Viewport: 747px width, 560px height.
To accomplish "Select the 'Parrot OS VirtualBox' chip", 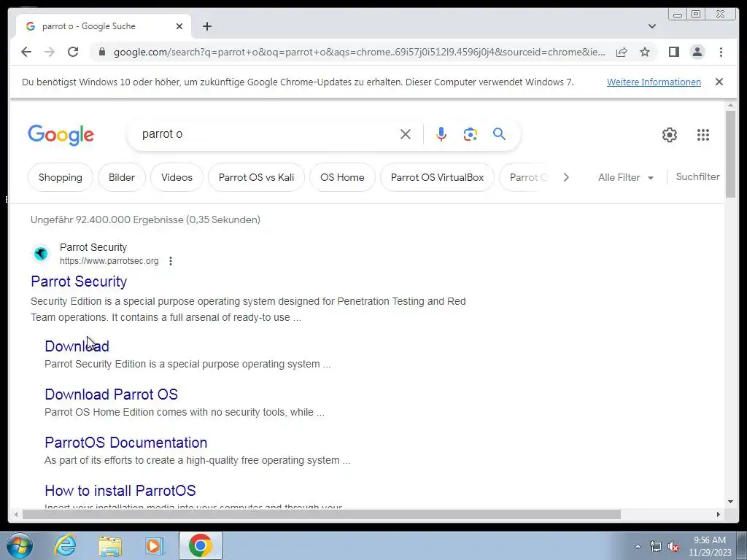I will tap(437, 177).
